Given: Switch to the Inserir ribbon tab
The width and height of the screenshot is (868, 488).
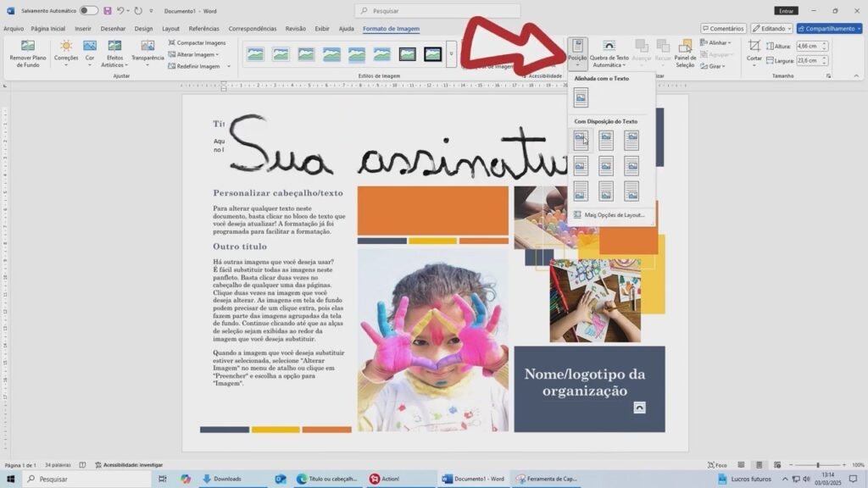Looking at the screenshot, I should tap(83, 28).
